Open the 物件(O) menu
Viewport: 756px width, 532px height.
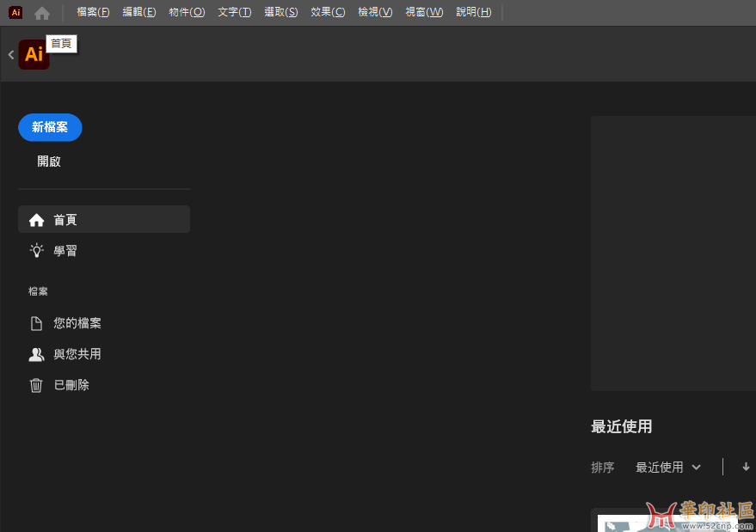point(187,12)
